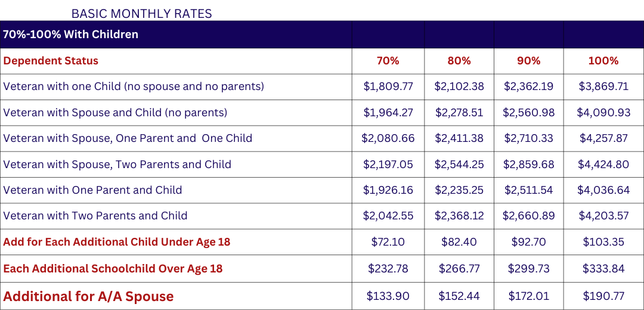
Task: Select Veteran with One Parent and Child label
Action: (x=92, y=190)
